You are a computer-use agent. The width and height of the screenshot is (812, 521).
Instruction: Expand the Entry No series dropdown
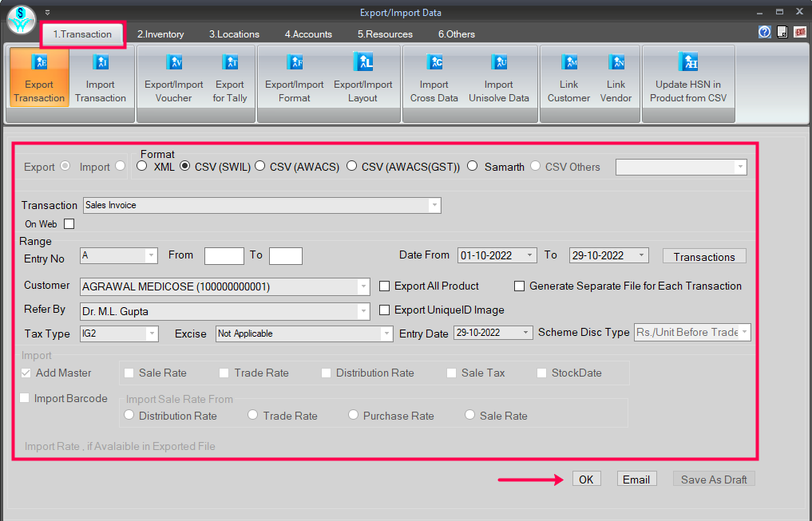(151, 255)
